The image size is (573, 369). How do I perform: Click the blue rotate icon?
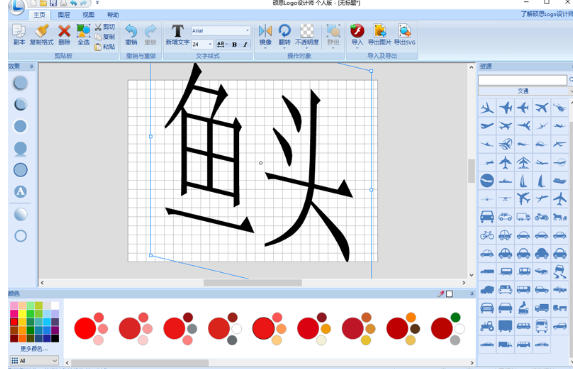pos(284,31)
